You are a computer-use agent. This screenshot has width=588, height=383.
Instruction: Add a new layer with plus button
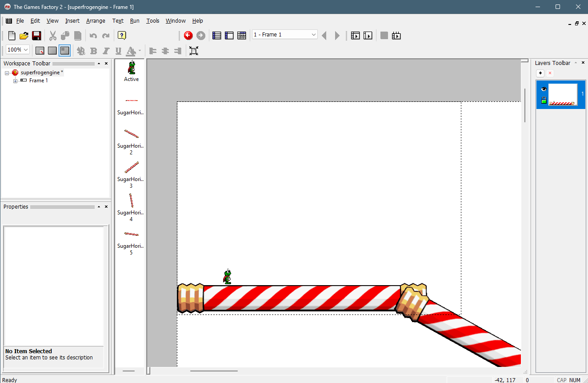pos(540,73)
